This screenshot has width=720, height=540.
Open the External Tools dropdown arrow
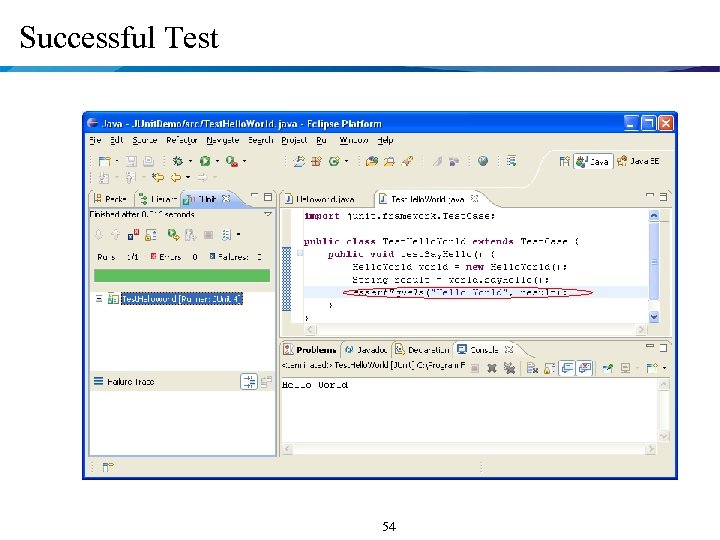coord(244,161)
